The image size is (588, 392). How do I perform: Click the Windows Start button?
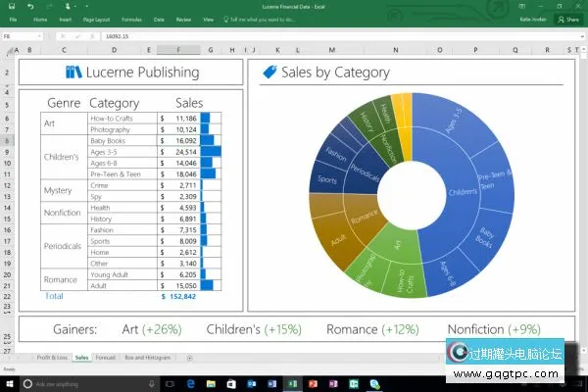click(x=8, y=382)
